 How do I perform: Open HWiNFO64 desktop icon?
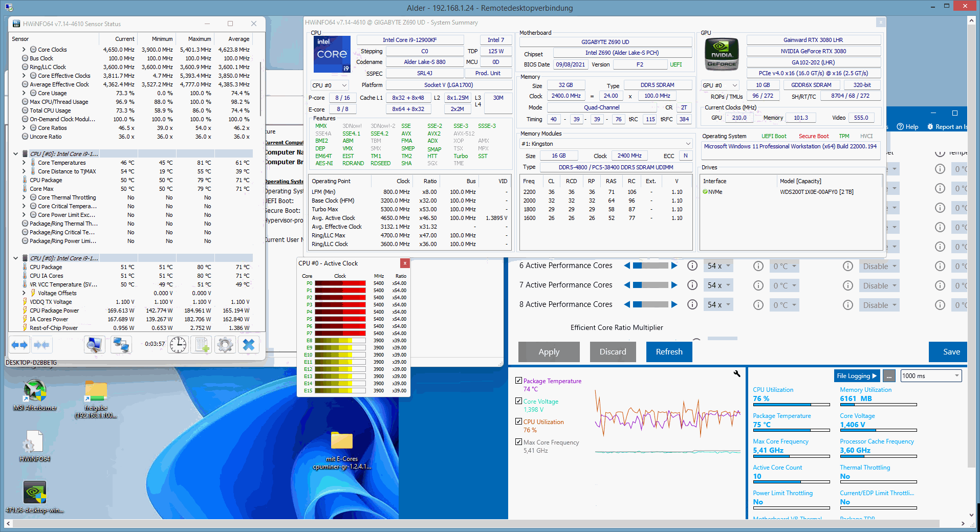[35, 446]
